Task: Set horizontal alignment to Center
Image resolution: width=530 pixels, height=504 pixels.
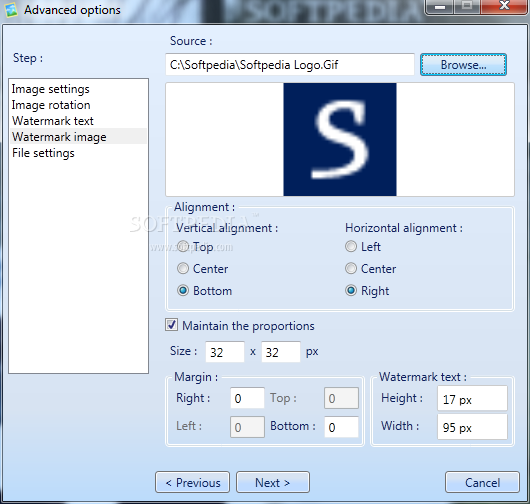Action: pos(351,268)
